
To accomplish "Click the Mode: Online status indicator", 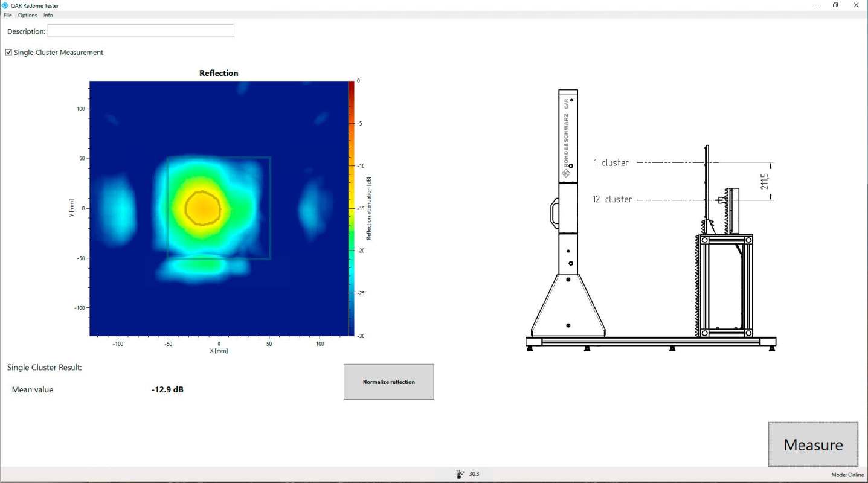I will (847, 475).
